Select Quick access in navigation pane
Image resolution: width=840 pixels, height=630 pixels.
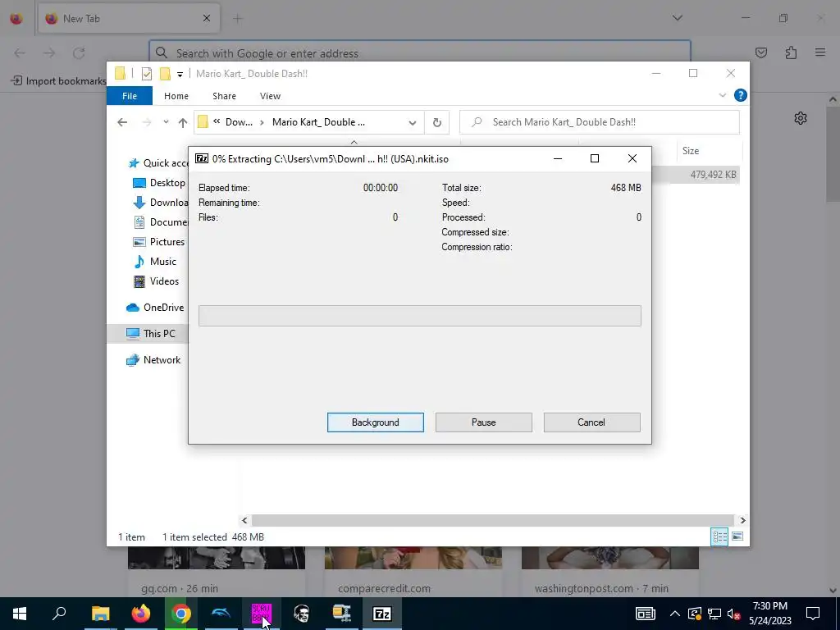point(158,163)
